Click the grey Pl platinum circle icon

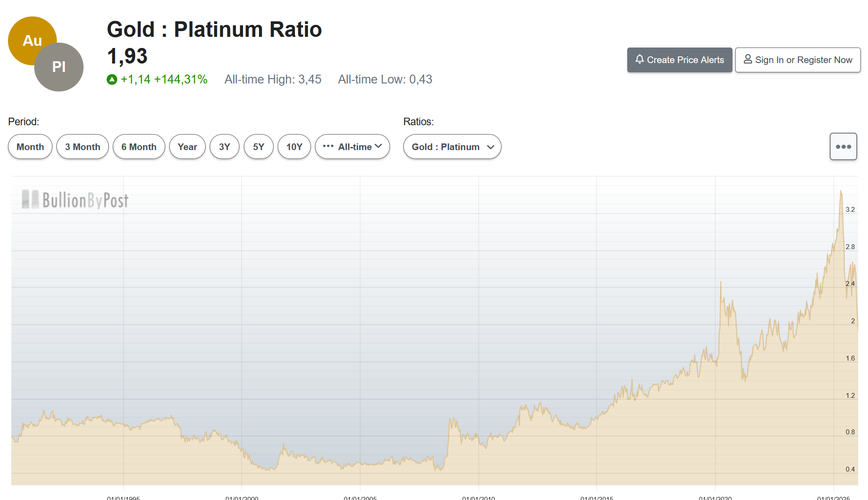pyautogui.click(x=59, y=67)
